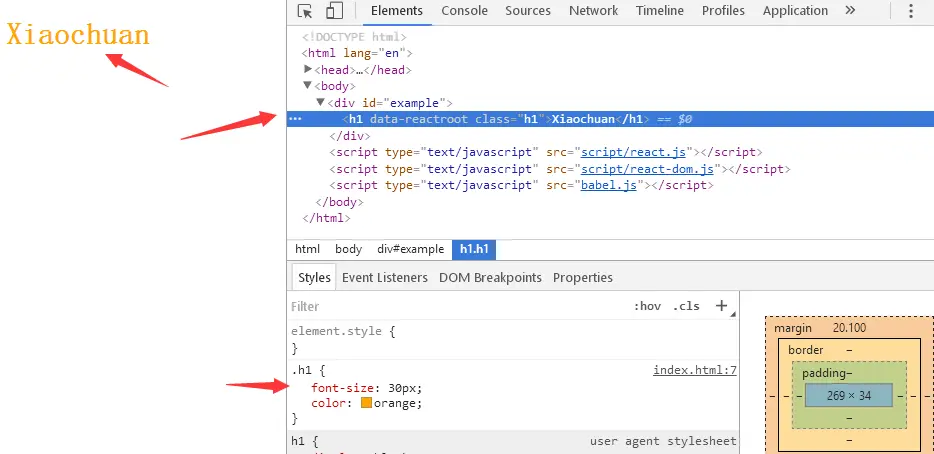Click the element.style rule header
This screenshot has width=934, height=454.
343,331
